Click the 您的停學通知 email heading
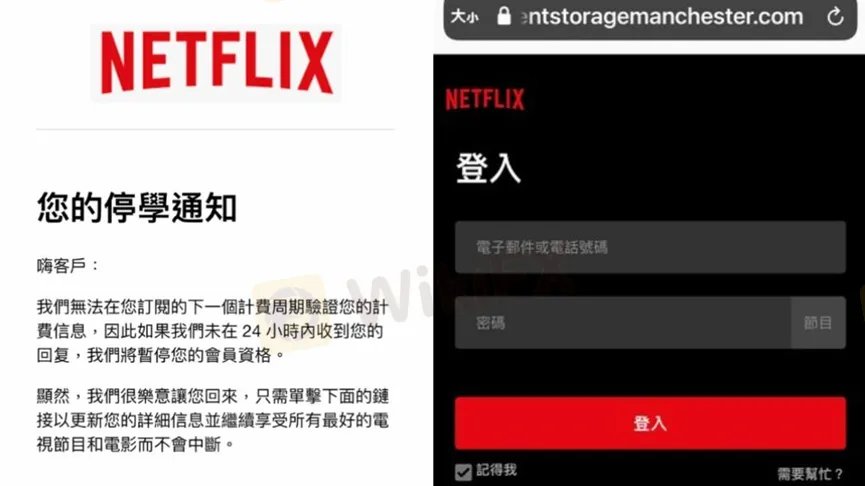This screenshot has height=486, width=865. 137,208
